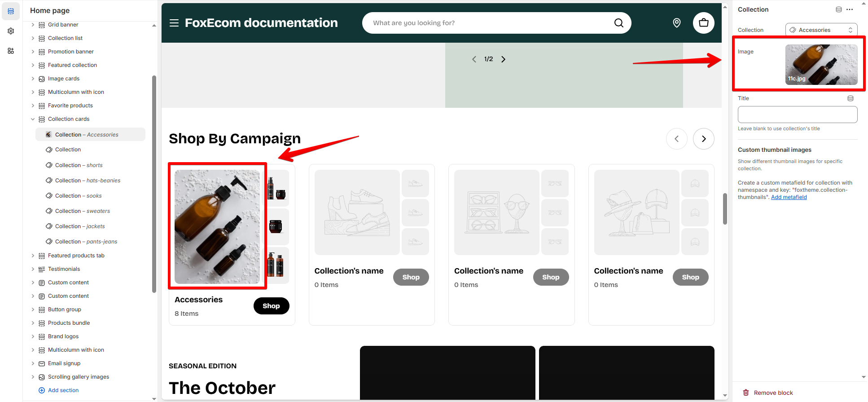The height and width of the screenshot is (402, 868).
Task: Click the black Shop button for Accessories
Action: [x=272, y=306]
